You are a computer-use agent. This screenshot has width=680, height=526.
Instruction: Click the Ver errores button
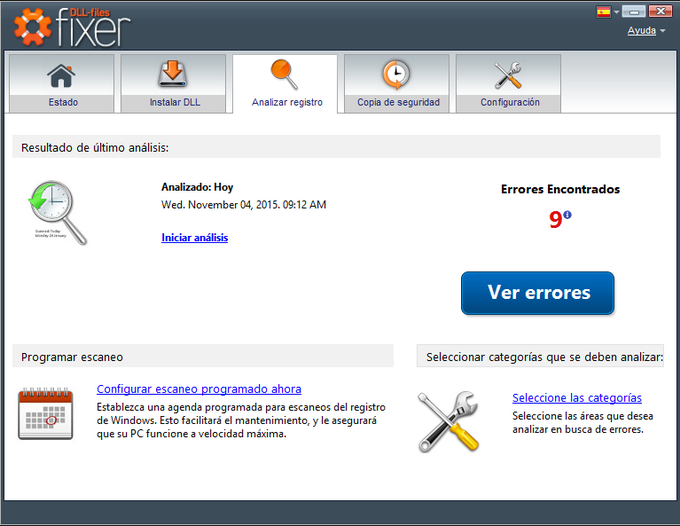click(x=538, y=293)
